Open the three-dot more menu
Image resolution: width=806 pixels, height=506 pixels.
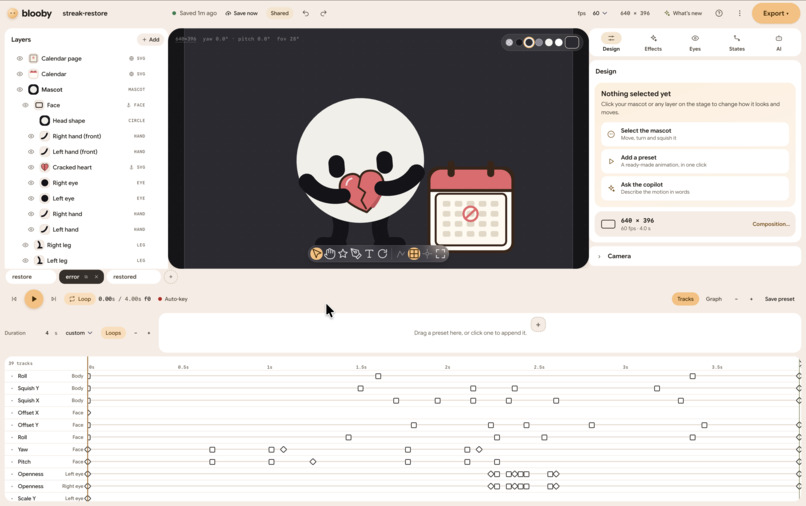(740, 13)
